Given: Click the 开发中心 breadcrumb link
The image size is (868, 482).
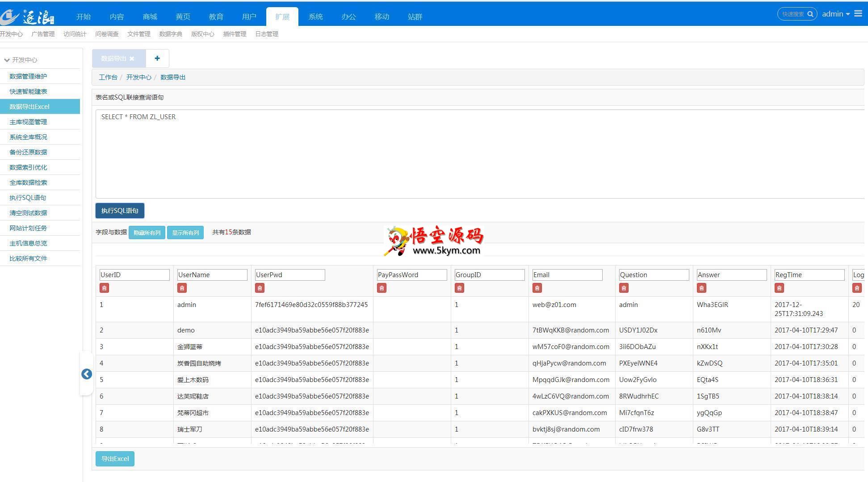Looking at the screenshot, I should (x=138, y=77).
